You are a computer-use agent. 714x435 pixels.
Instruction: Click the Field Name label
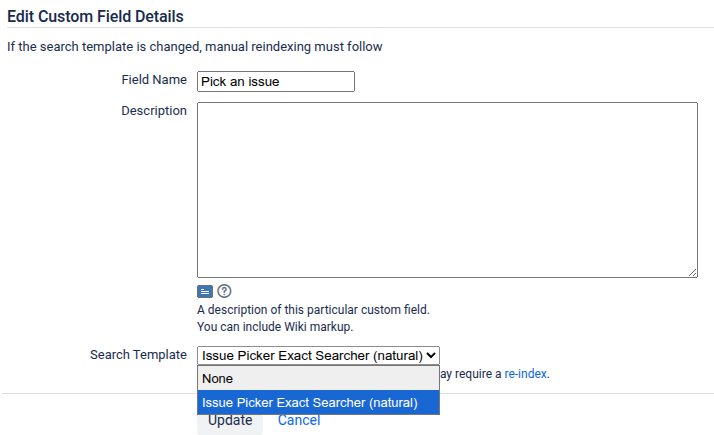(154, 80)
